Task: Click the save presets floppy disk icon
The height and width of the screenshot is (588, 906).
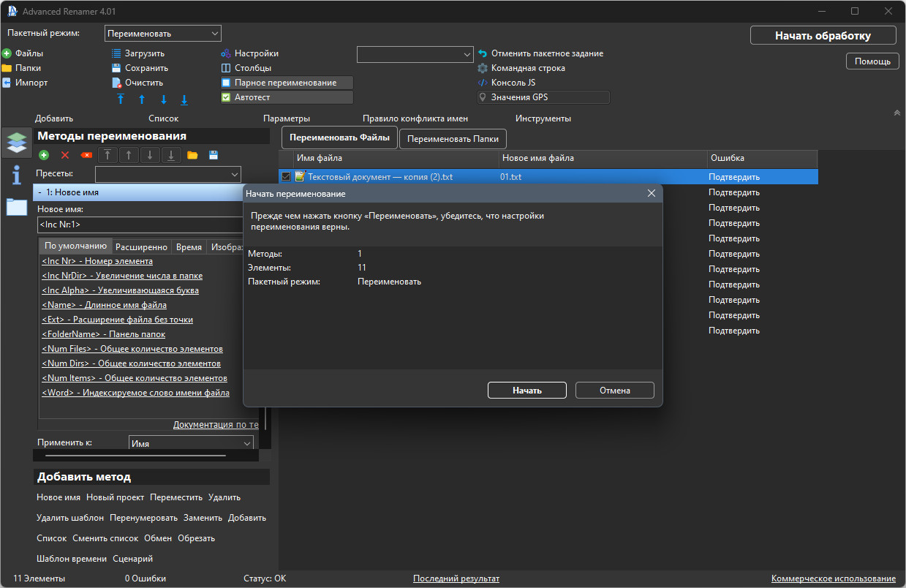Action: pyautogui.click(x=214, y=155)
